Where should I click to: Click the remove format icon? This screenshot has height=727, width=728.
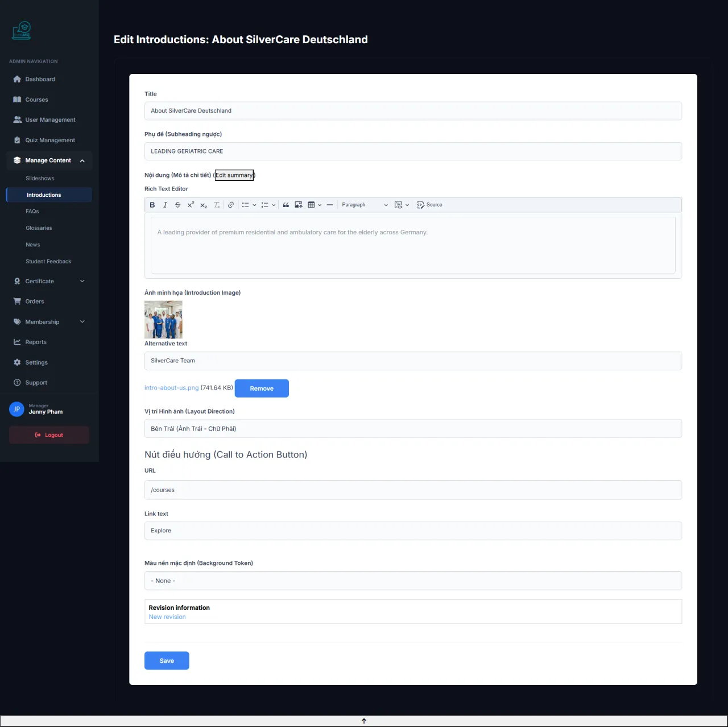pos(217,205)
